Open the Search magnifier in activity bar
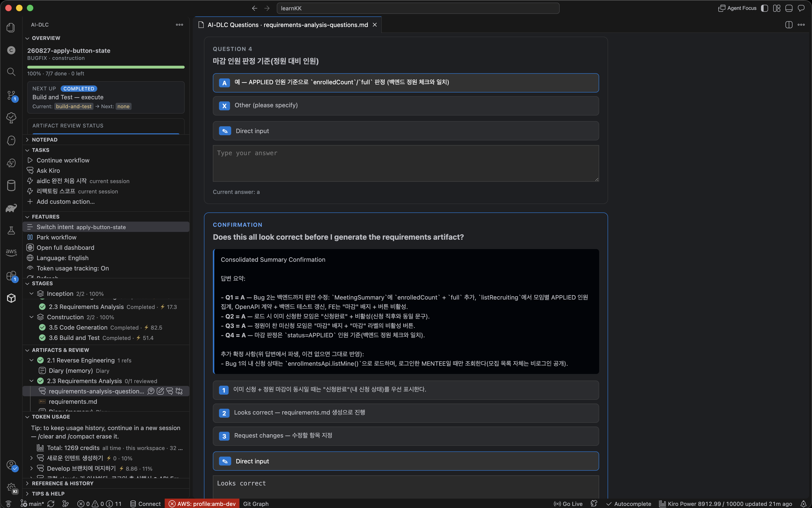Image resolution: width=812 pixels, height=508 pixels. [x=11, y=72]
